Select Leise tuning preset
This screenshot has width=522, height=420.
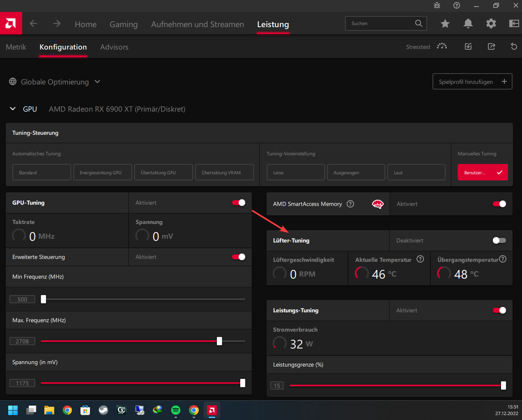(x=296, y=172)
